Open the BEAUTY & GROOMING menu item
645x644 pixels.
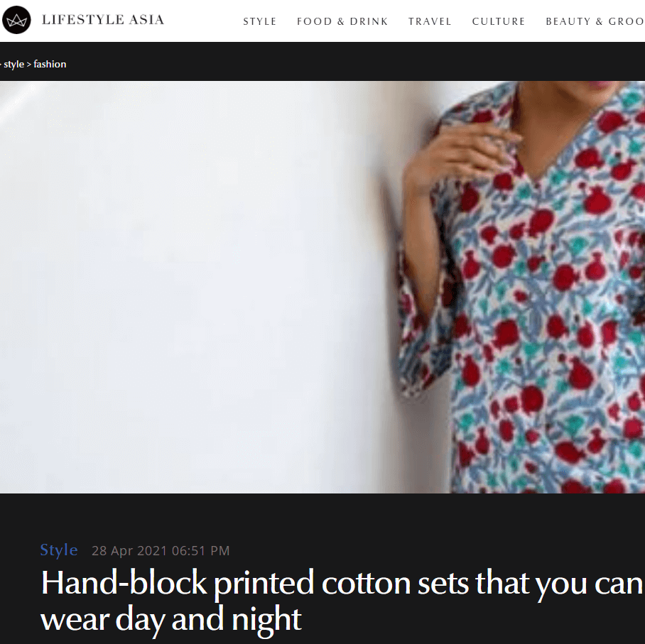coord(595,21)
